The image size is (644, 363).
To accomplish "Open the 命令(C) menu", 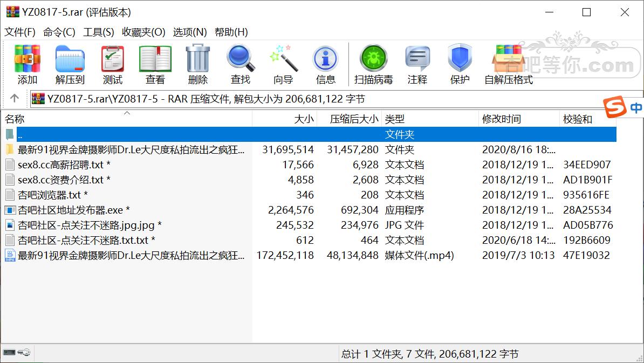I will point(59,32).
